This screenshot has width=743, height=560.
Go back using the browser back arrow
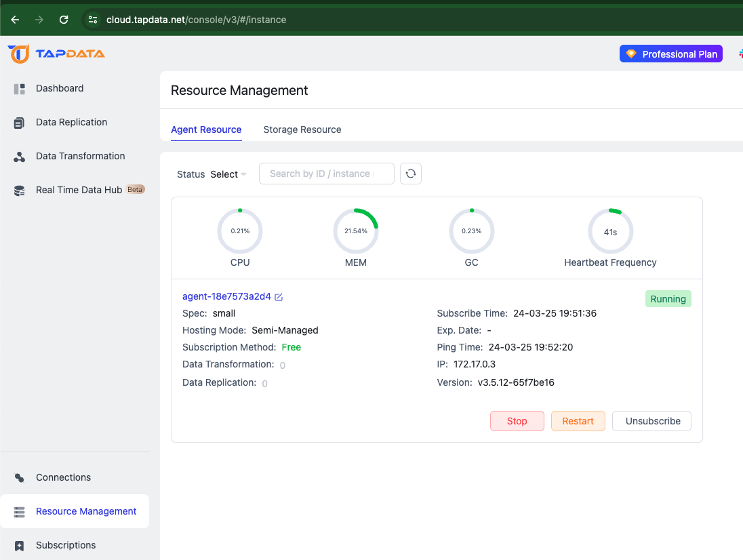[15, 20]
